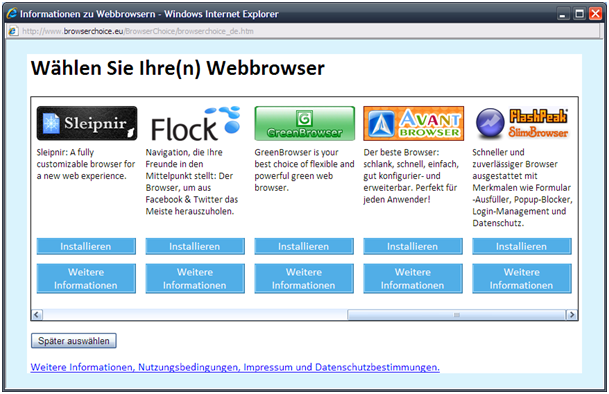Click the browserchoice.eu address bar URL

pyautogui.click(x=138, y=31)
